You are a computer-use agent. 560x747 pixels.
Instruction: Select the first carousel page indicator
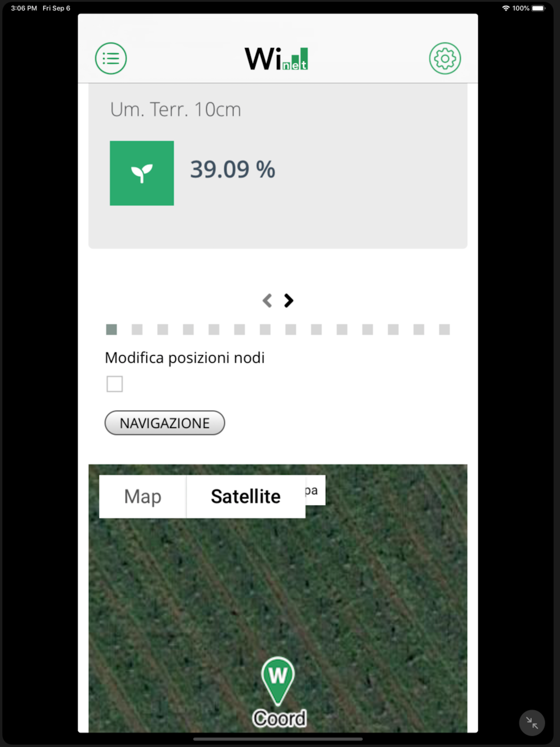112,329
